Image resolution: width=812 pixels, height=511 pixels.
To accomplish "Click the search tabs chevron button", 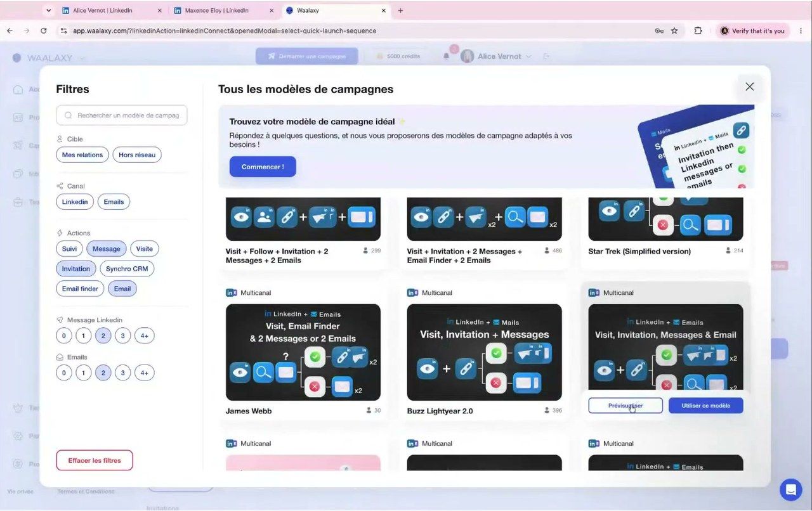I will [49, 11].
